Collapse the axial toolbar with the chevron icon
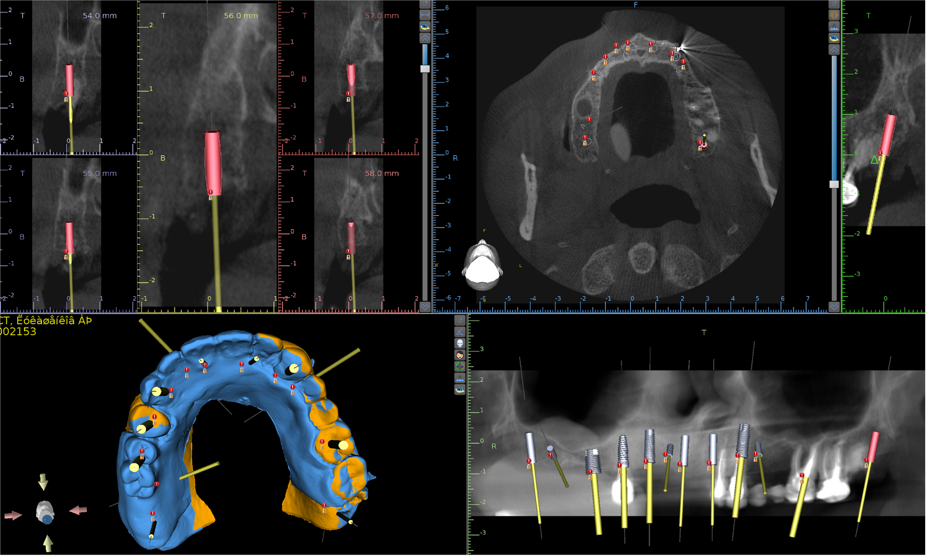The image size is (929, 560). pyautogui.click(x=424, y=38)
